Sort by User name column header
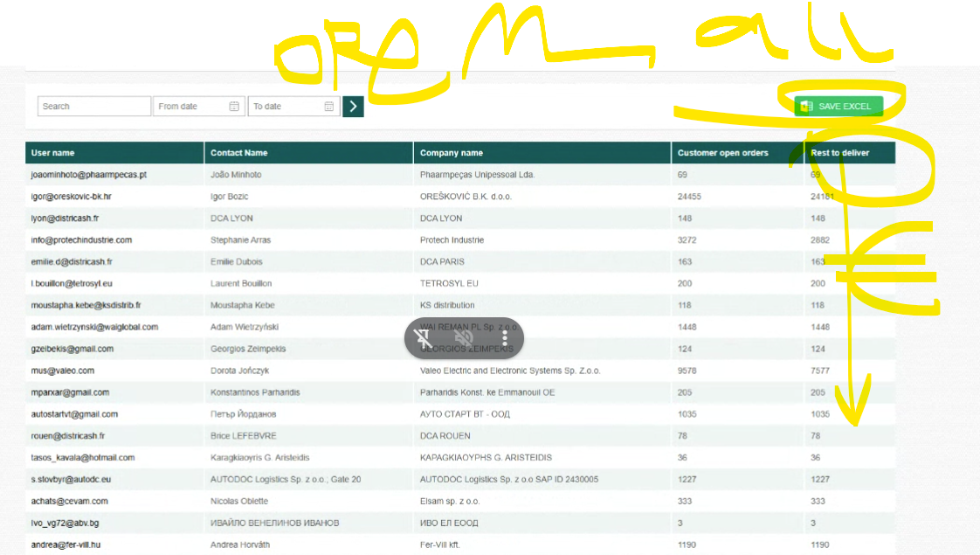This screenshot has width=980, height=555. coord(53,153)
